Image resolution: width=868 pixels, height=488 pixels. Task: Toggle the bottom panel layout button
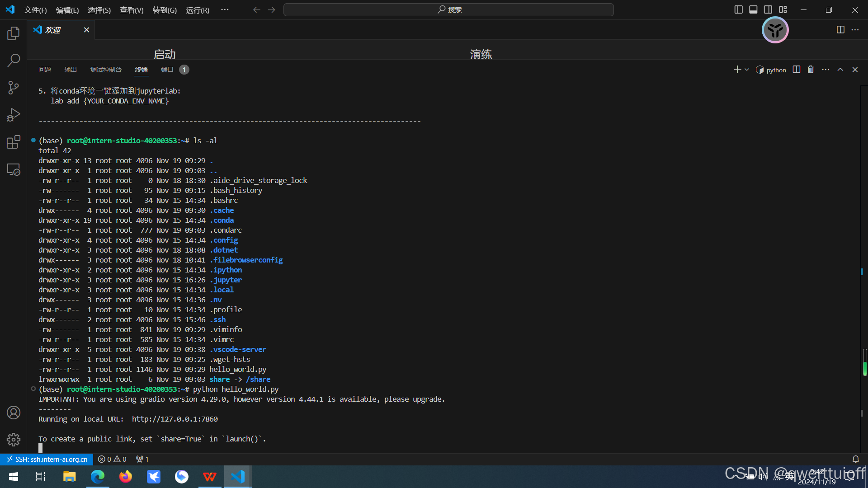point(753,9)
